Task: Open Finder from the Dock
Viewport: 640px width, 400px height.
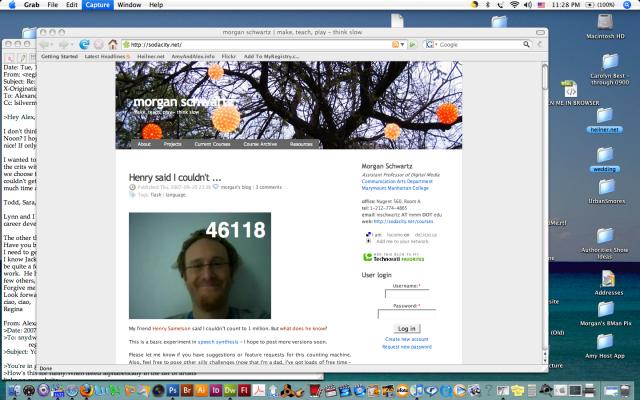Action: click(15, 390)
